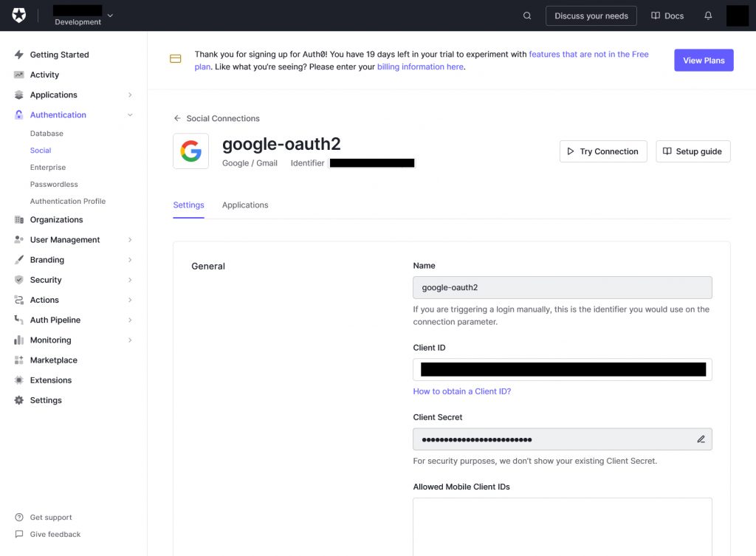Click the Settings gear icon in sidebar
This screenshot has height=556, width=756.
pos(18,400)
